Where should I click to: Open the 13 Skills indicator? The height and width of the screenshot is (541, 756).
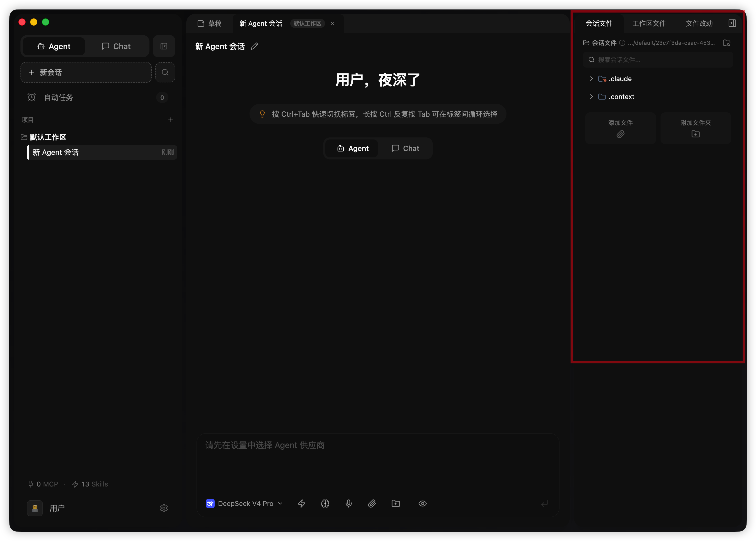coord(90,484)
